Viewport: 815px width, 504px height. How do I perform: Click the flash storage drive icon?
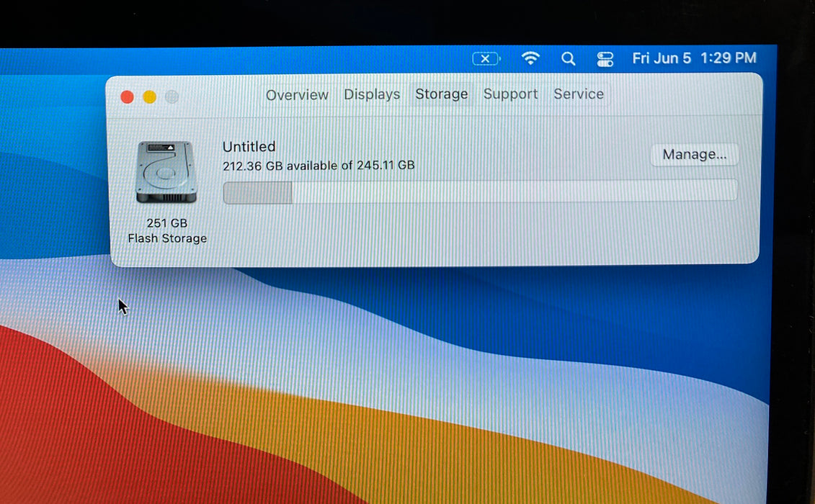pyautogui.click(x=166, y=172)
